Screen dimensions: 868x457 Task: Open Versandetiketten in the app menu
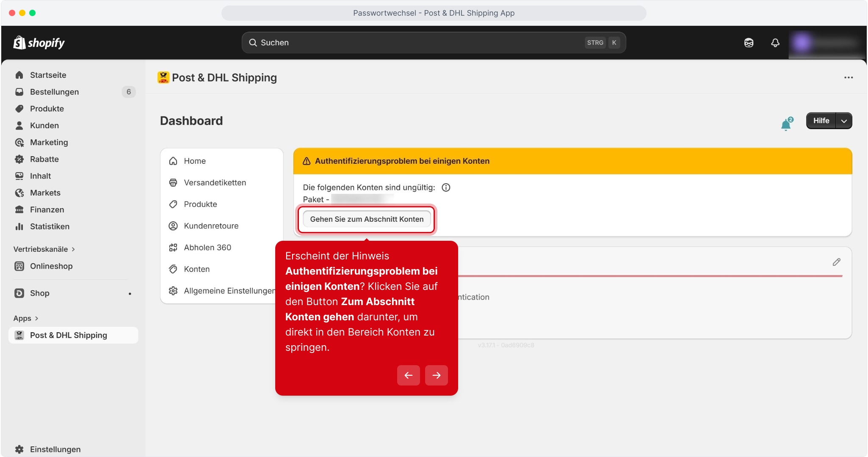point(222,183)
